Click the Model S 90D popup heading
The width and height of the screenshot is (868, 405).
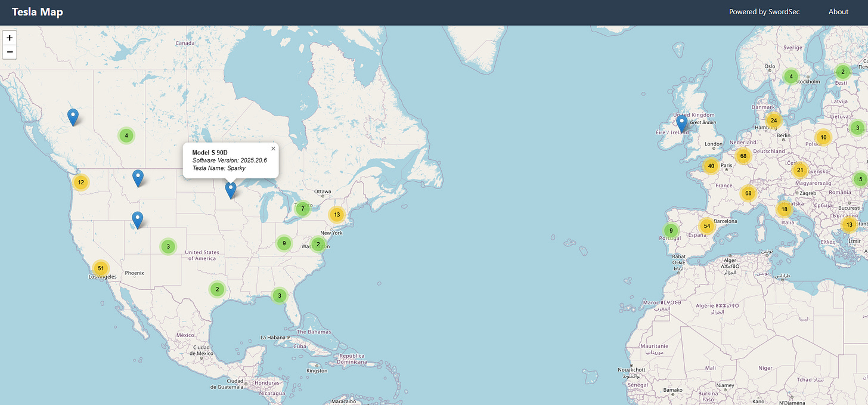pos(209,153)
